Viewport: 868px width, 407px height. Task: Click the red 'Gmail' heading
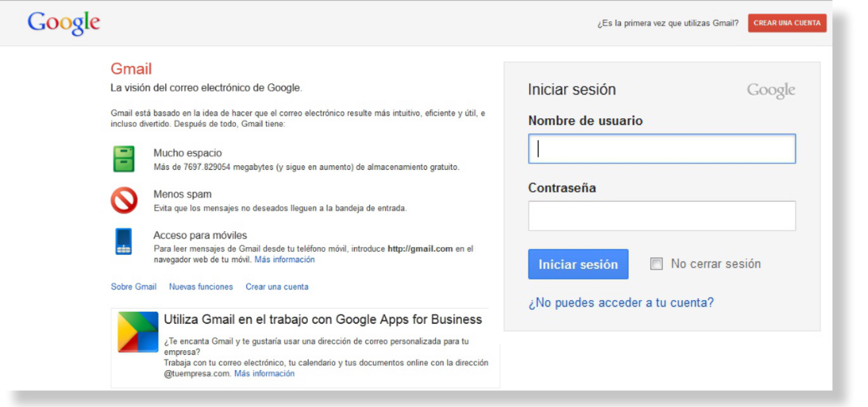[131, 69]
